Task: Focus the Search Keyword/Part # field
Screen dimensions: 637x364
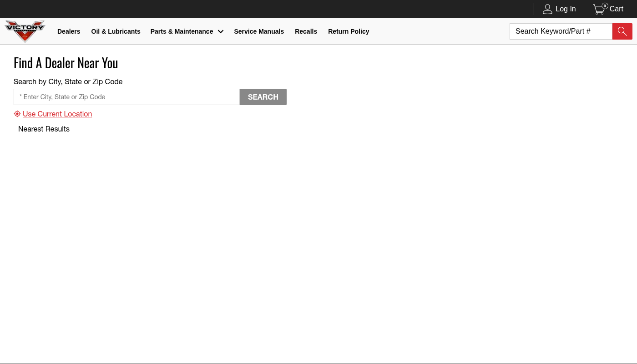Action: tap(561, 31)
